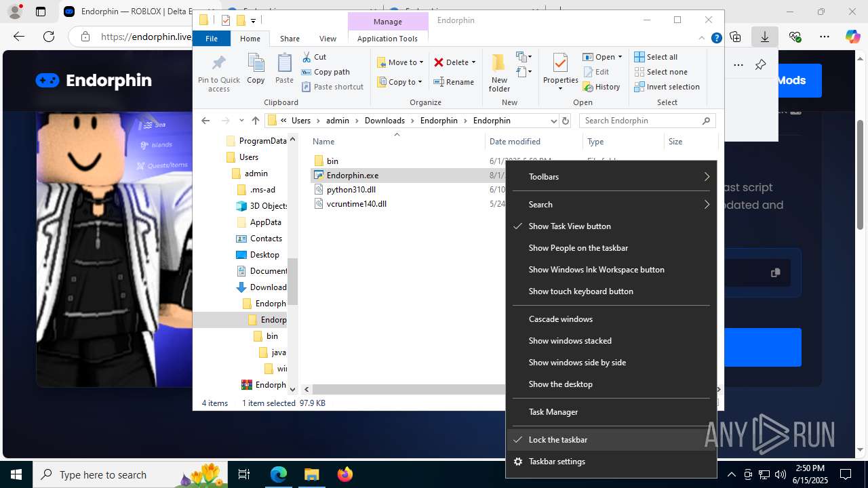Open Edge Settings and more menu
The width and height of the screenshot is (868, 488).
pyautogui.click(x=825, y=37)
